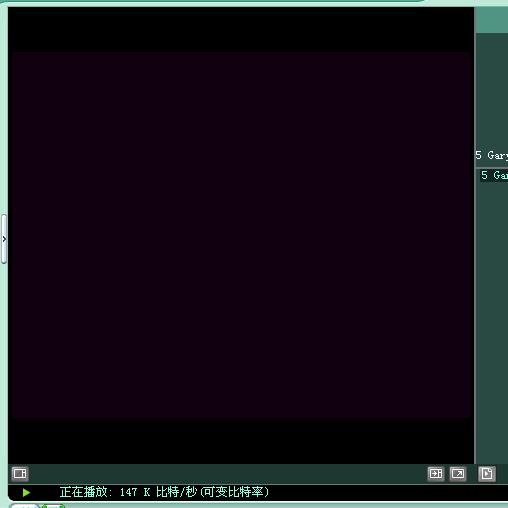Image resolution: width=508 pixels, height=508 pixels.
Task: Click the '正在播放' bitrate status text
Action: coord(164,492)
